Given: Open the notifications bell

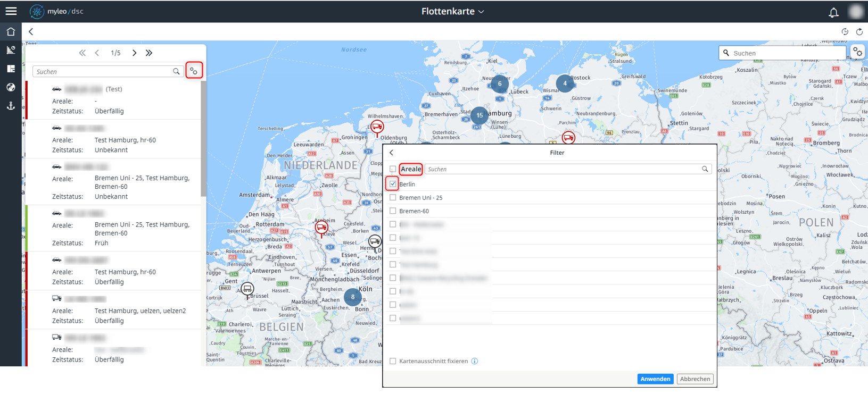Looking at the screenshot, I should tap(833, 12).
